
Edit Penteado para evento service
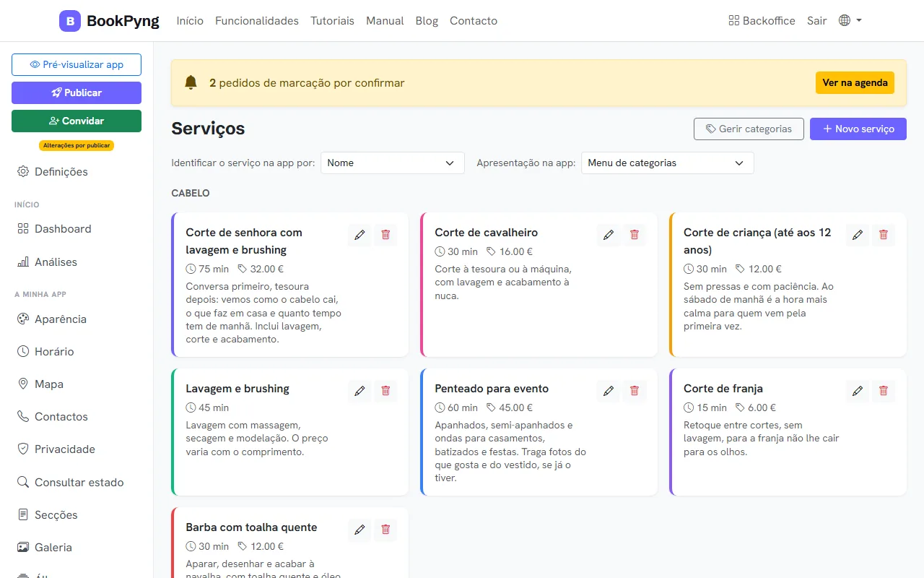(609, 391)
